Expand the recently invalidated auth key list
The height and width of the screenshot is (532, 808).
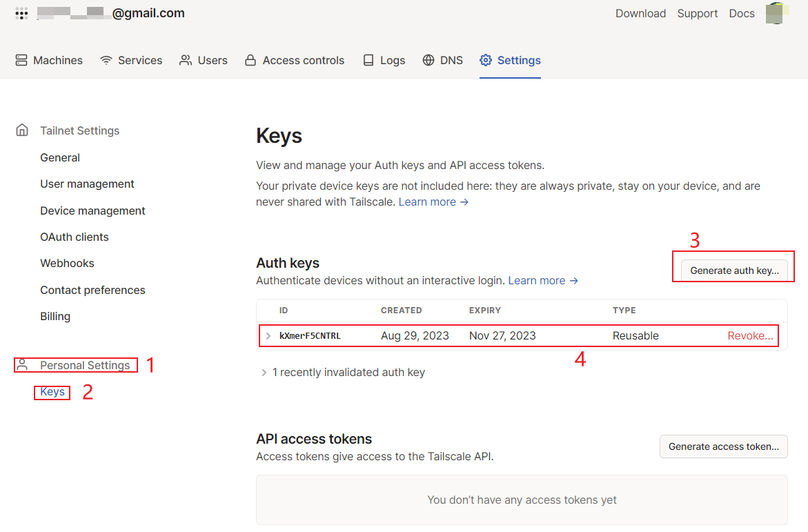click(264, 373)
